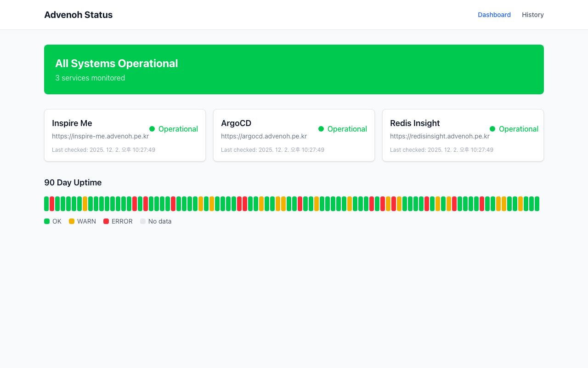Click the last bar in the uptime chart
The height and width of the screenshot is (368, 588).
tap(537, 204)
